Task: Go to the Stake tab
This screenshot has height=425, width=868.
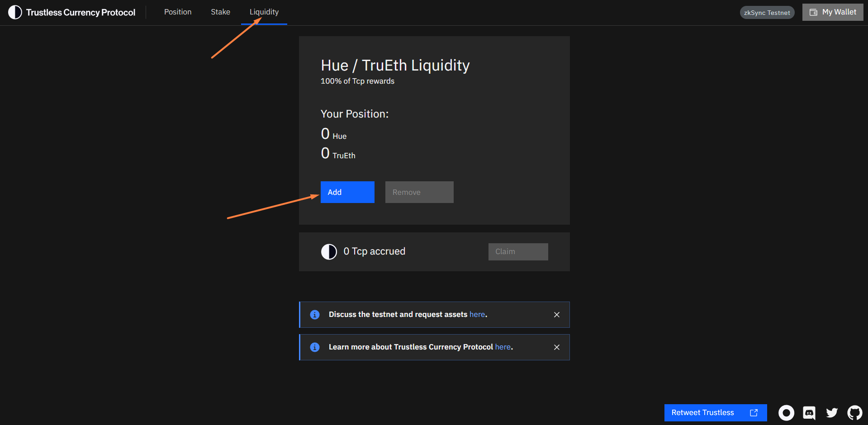Action: coord(220,12)
